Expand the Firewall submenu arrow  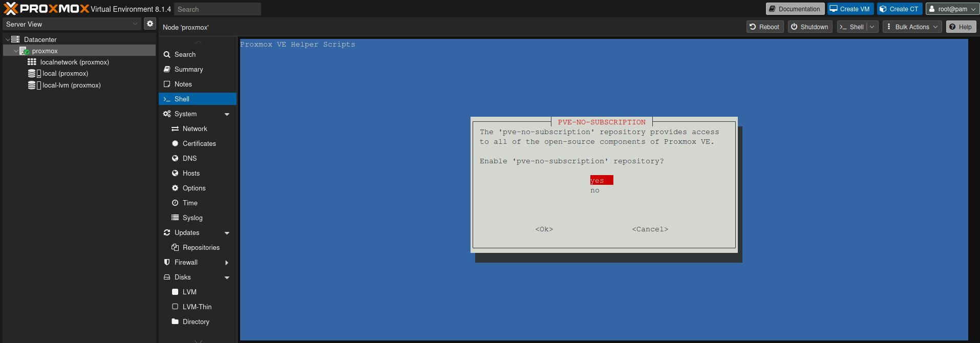click(x=227, y=263)
